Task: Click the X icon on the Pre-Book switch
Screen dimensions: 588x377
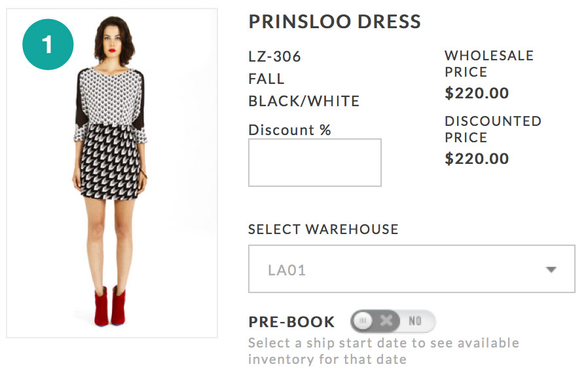Action: 386,321
